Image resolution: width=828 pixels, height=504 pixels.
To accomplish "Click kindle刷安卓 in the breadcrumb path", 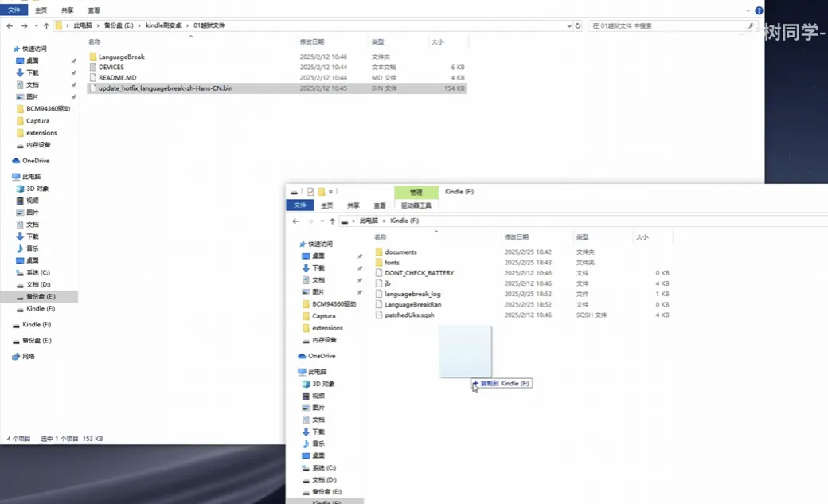I will click(163, 25).
